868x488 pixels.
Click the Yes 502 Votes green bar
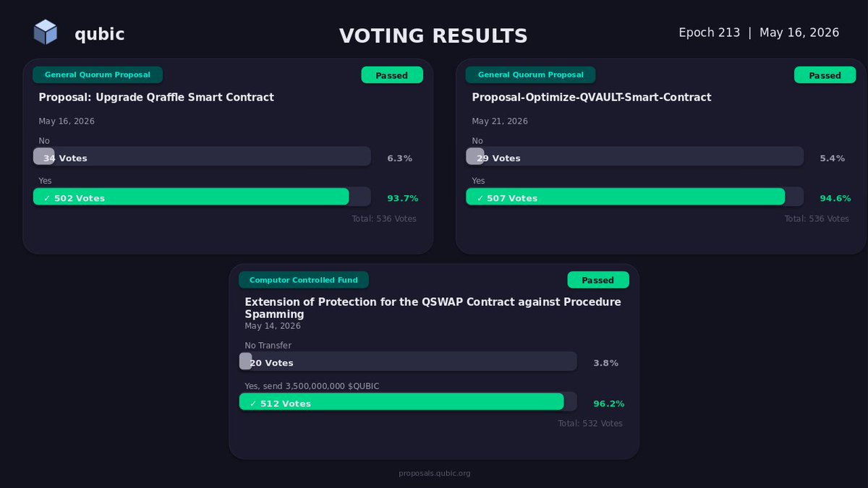pyautogui.click(x=191, y=197)
